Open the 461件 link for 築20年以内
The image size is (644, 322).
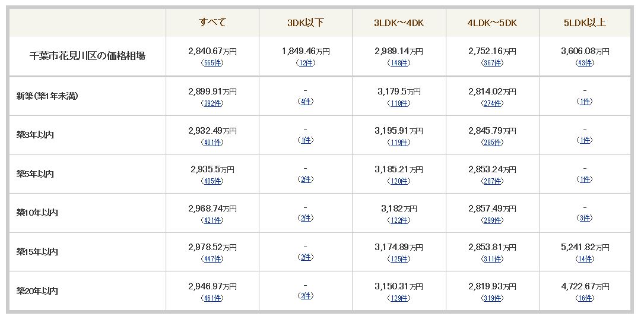(212, 298)
